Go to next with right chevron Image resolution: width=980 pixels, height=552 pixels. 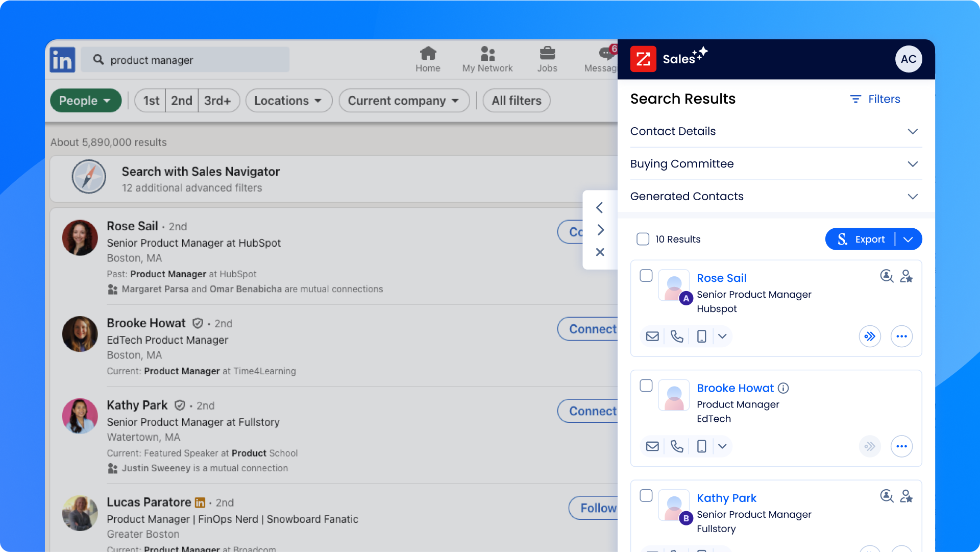[x=600, y=230]
